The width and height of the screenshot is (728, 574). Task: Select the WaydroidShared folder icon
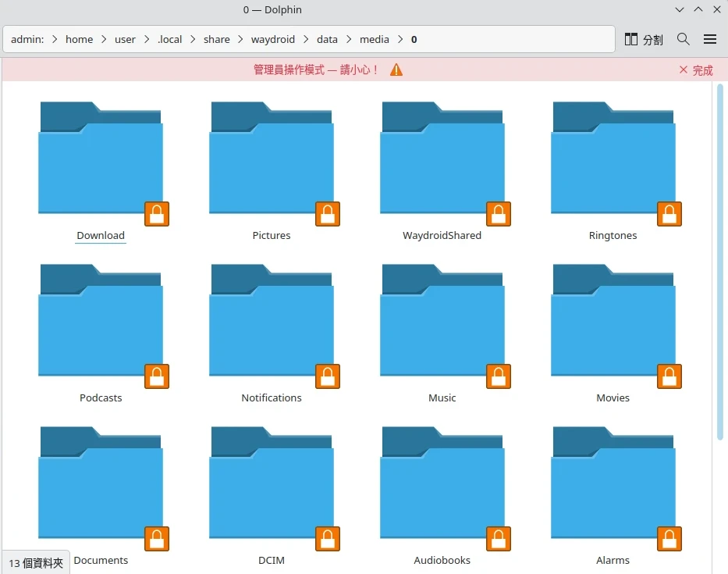click(442, 162)
